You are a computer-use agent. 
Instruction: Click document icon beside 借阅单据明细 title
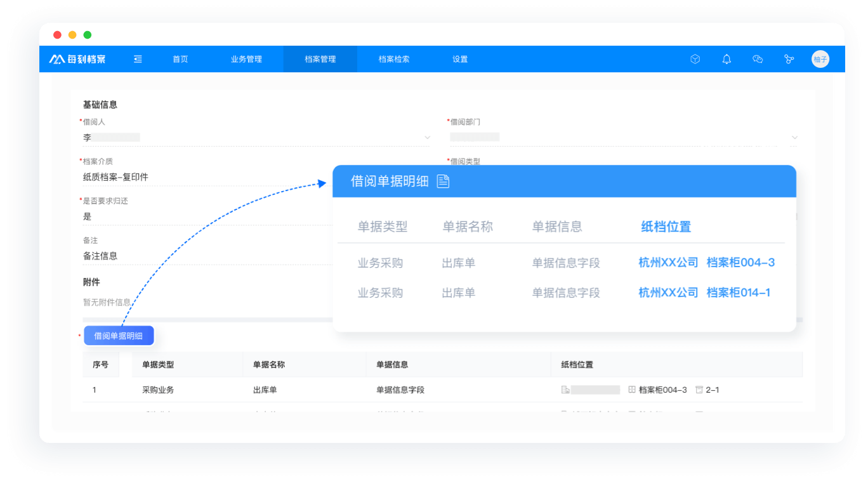click(443, 181)
